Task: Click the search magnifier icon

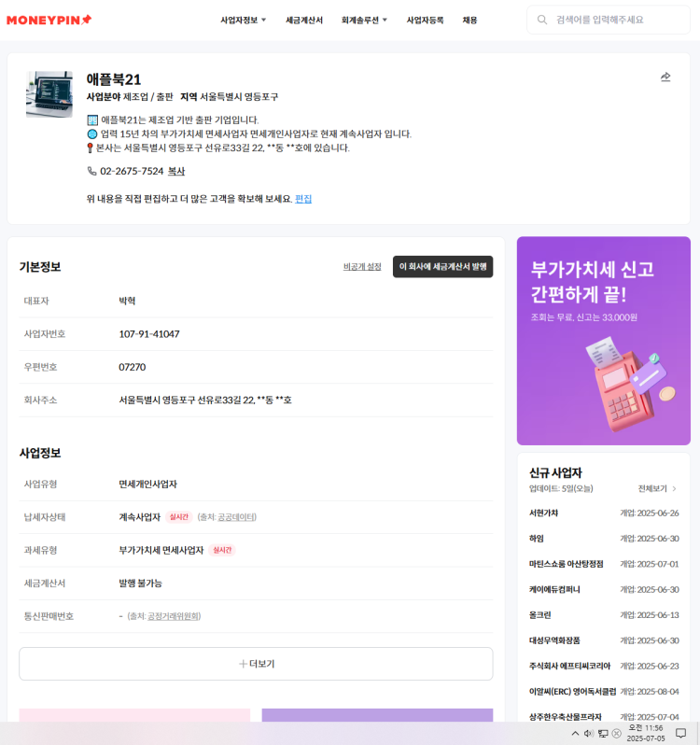Action: pyautogui.click(x=542, y=20)
